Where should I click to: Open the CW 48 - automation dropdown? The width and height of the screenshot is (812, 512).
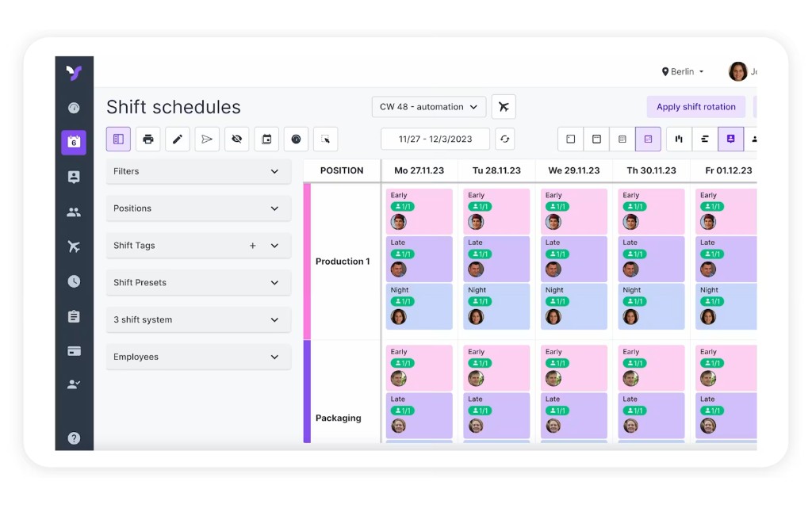tap(429, 107)
